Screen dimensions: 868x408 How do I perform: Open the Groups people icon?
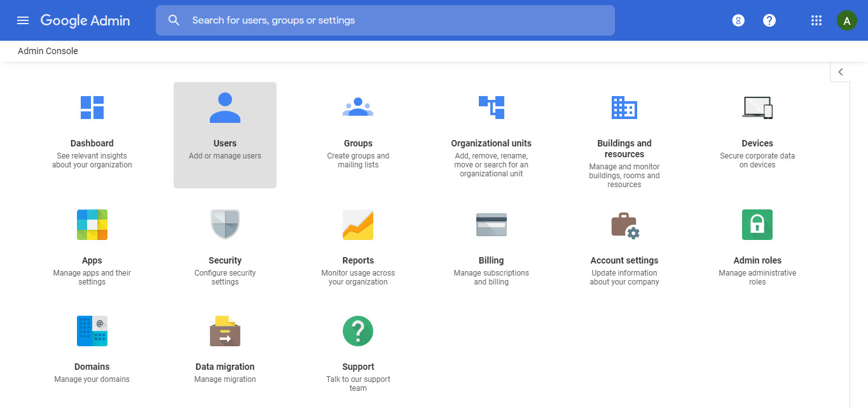pyautogui.click(x=358, y=107)
